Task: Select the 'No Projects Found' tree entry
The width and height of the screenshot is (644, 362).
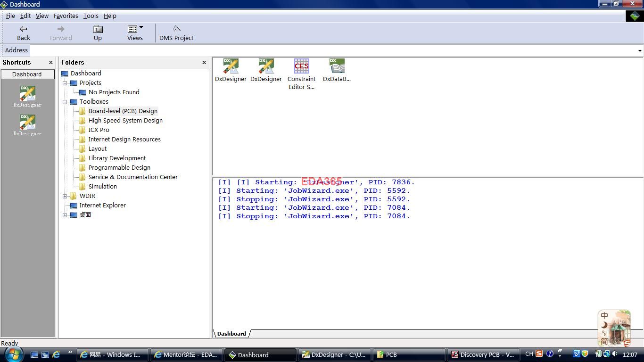Action: coord(114,92)
